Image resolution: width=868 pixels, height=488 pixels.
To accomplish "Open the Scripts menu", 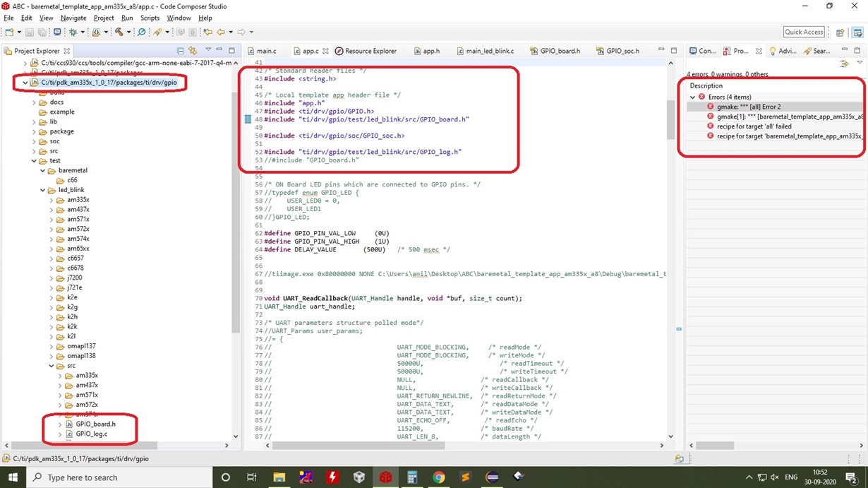I will tap(150, 18).
